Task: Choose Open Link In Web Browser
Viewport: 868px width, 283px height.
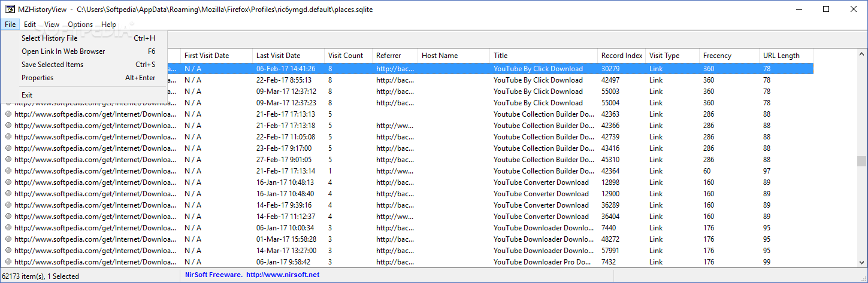Action: 84,51
